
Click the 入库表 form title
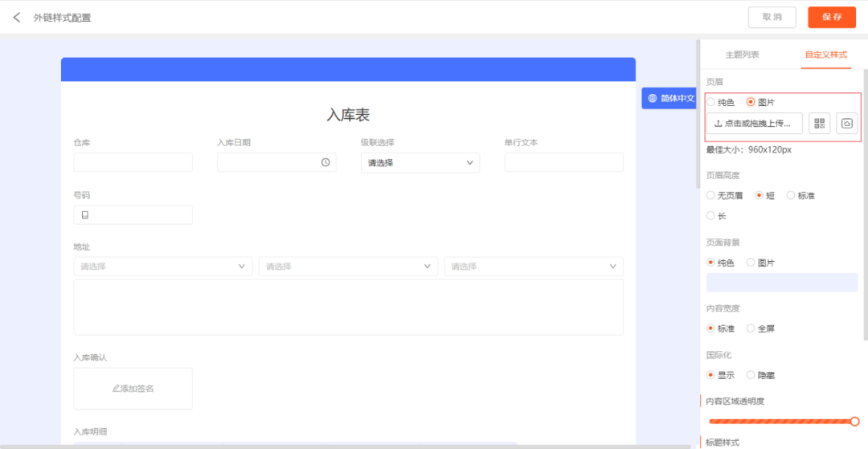point(348,115)
